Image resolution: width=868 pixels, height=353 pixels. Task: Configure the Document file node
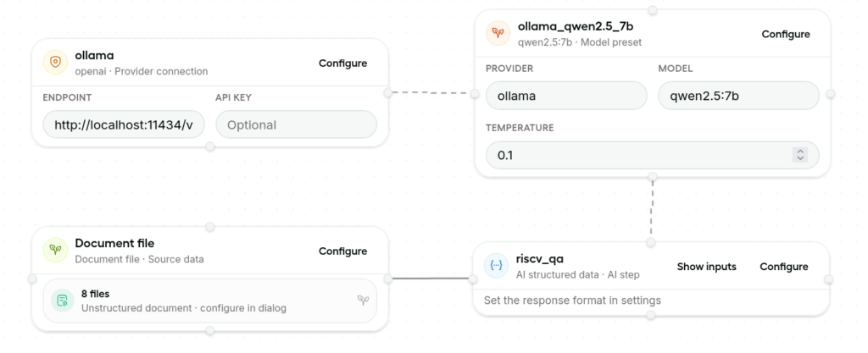click(x=342, y=251)
